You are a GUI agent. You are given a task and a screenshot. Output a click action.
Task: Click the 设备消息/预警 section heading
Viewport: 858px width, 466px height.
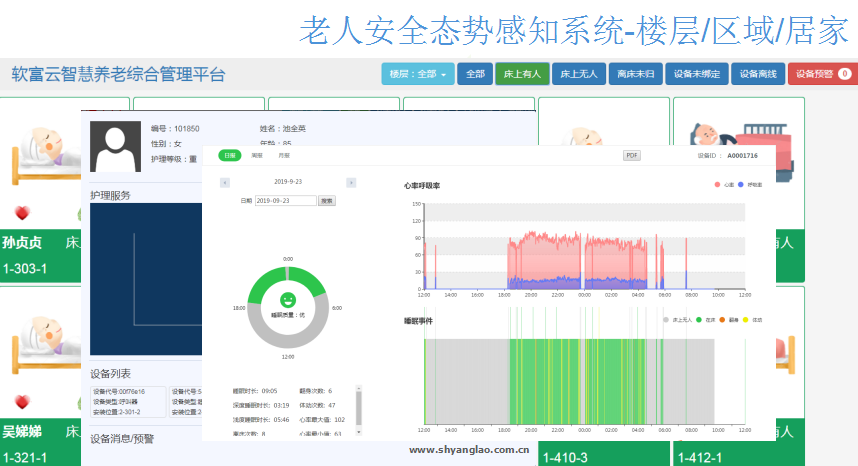122,439
